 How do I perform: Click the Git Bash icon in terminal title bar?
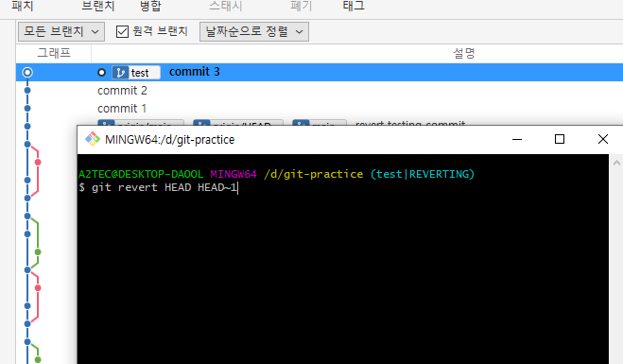click(93, 140)
